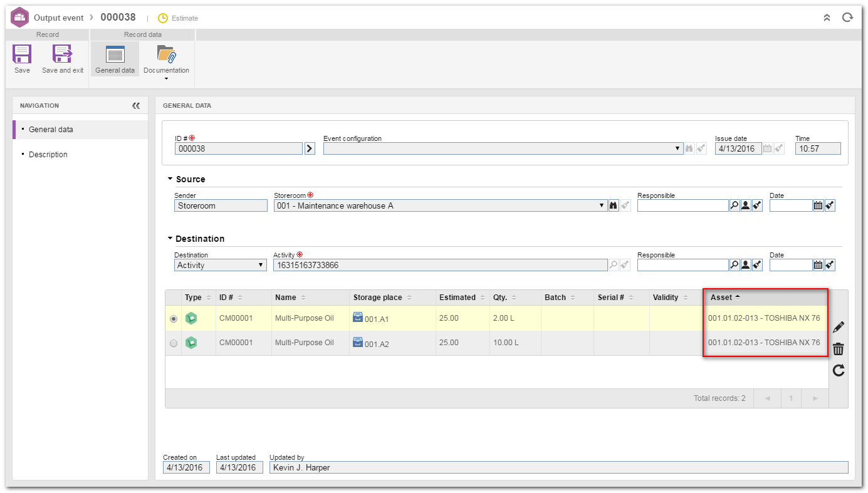This screenshot has width=868, height=493.
Task: Click the Save and exit icon
Action: point(63,54)
